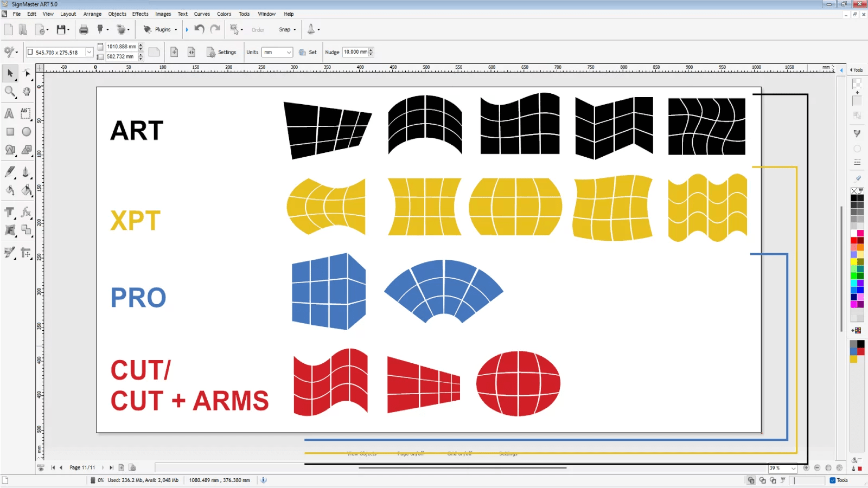Open the page size preset dropdown
Viewport: 868px width, 488px height.
pos(89,53)
